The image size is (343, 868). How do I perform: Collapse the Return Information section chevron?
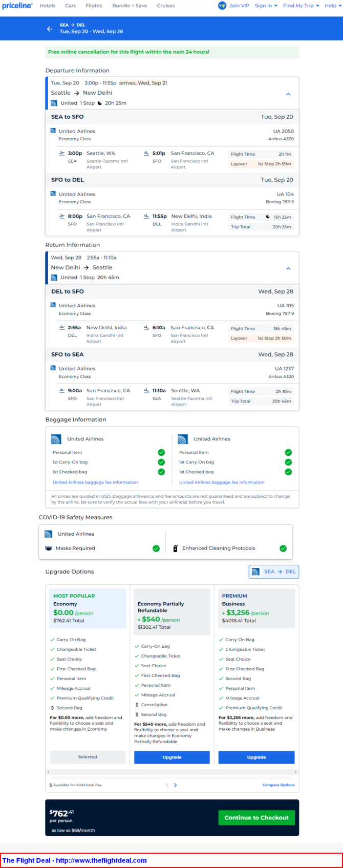click(288, 268)
